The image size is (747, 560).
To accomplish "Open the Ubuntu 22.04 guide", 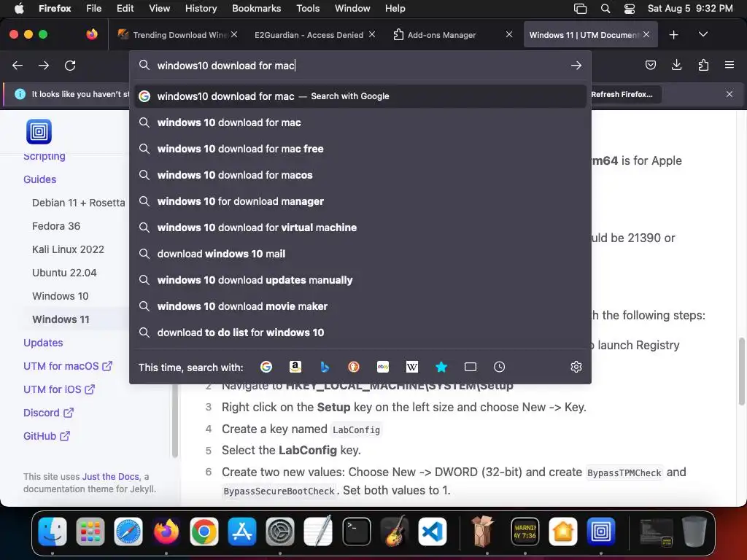I will (x=64, y=273).
